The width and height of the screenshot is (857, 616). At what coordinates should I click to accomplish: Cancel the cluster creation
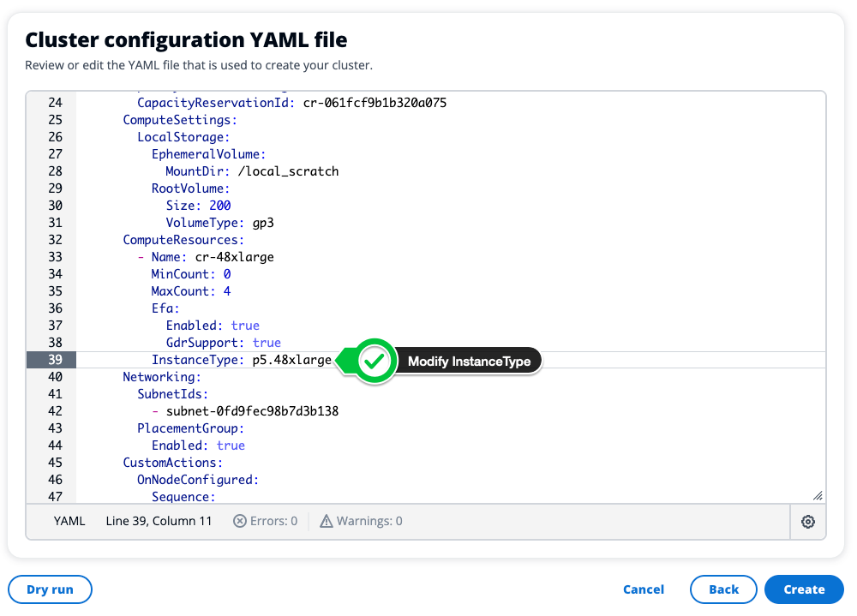click(x=644, y=589)
